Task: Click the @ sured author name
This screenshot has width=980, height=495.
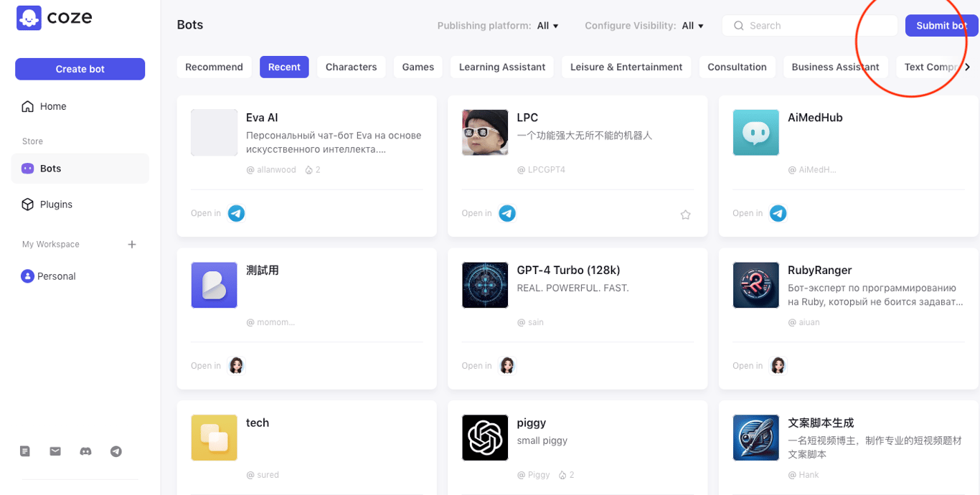Action: 263,475
